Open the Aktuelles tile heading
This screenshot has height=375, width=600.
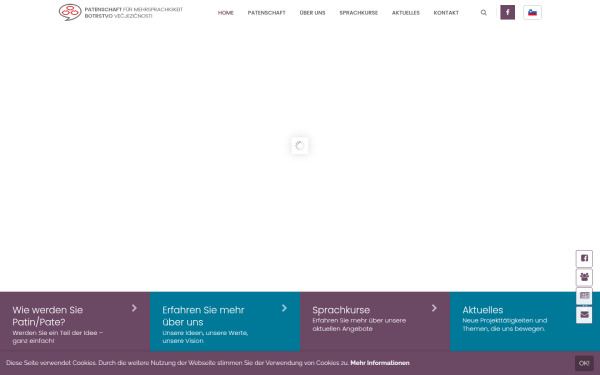[483, 310]
